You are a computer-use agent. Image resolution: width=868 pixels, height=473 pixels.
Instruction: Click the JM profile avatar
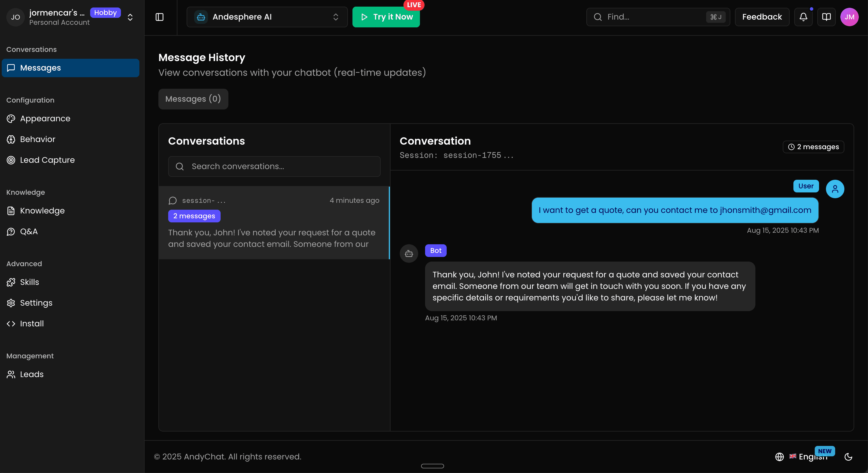coord(849,17)
